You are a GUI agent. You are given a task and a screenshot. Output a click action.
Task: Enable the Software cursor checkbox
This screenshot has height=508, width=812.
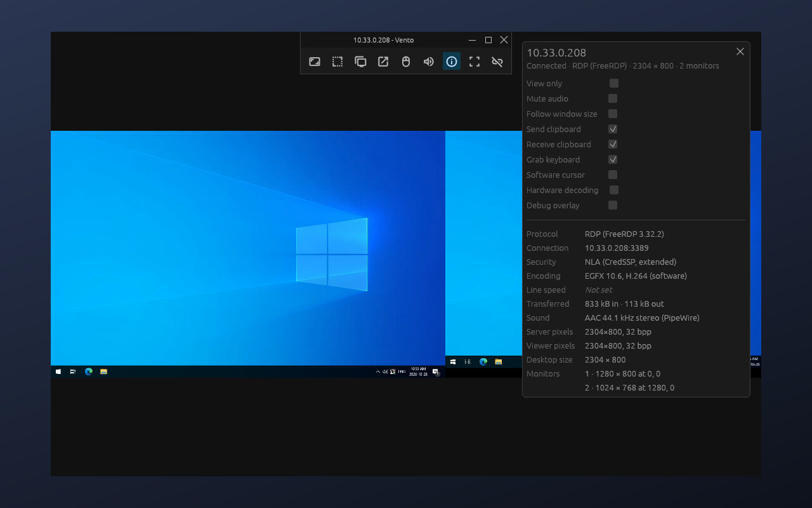point(613,175)
